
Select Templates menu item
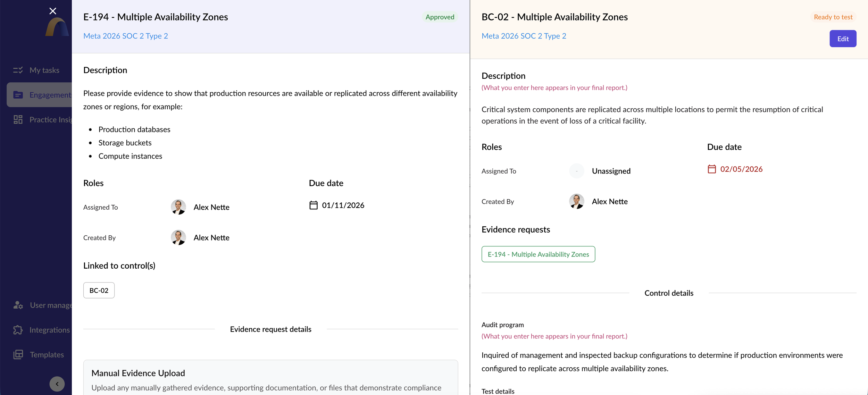tap(47, 354)
